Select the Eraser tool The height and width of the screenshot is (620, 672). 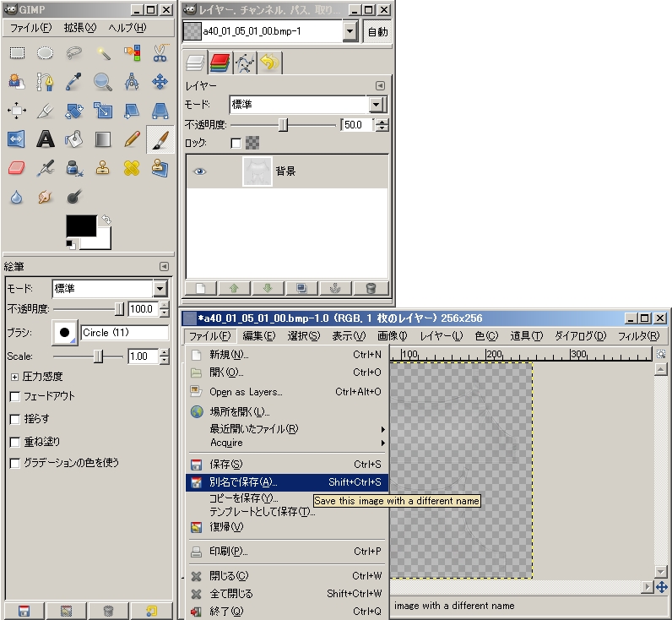pyautogui.click(x=17, y=167)
